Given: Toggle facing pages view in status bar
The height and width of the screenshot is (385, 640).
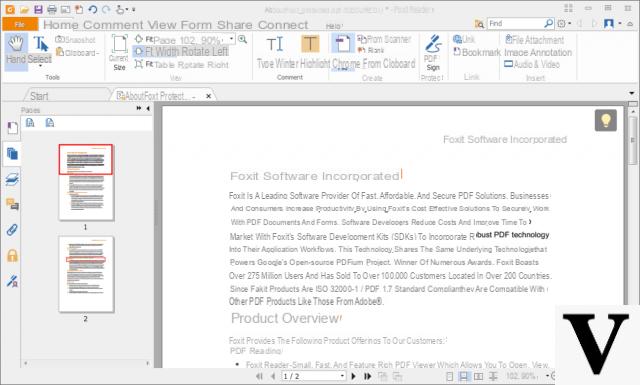Looking at the screenshot, I should pos(478,376).
